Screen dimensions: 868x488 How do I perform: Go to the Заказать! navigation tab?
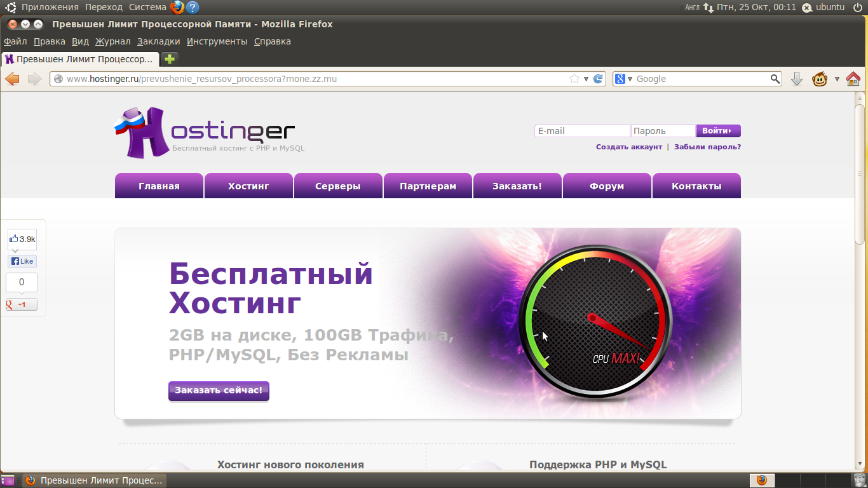pos(517,186)
